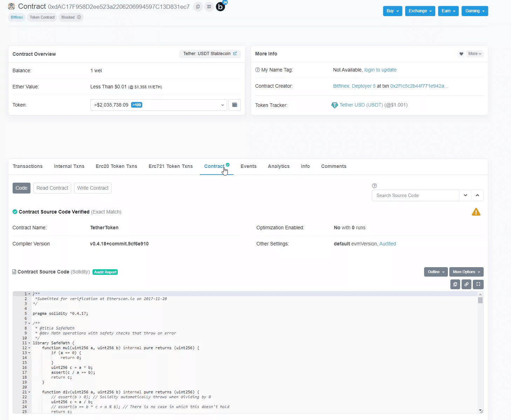Click the orange warning triangle icon

(476, 212)
